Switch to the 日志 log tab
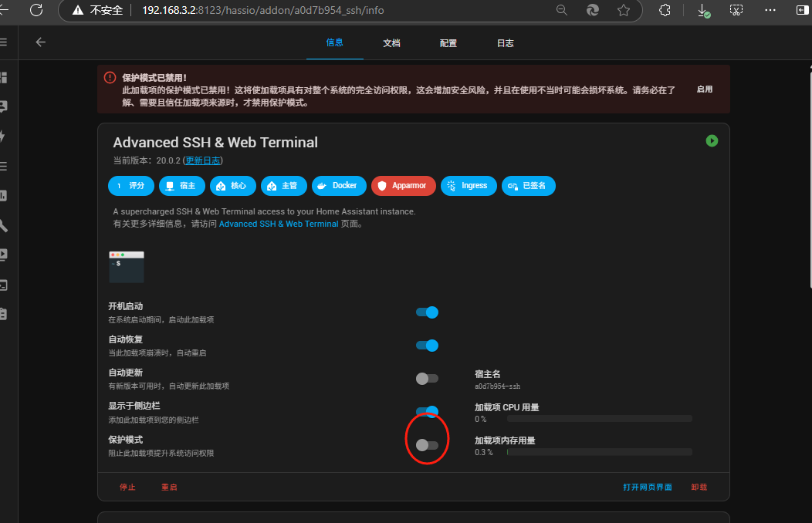This screenshot has height=523, width=812. [x=505, y=43]
